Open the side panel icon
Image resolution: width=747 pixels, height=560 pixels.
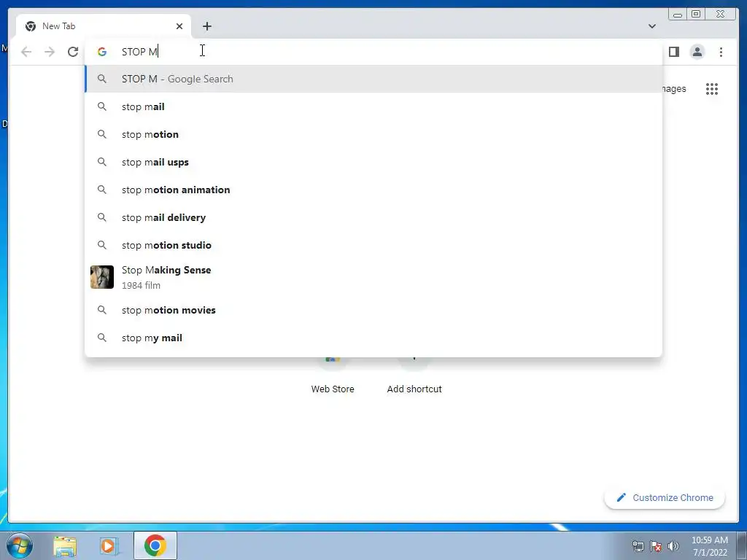[x=673, y=52]
